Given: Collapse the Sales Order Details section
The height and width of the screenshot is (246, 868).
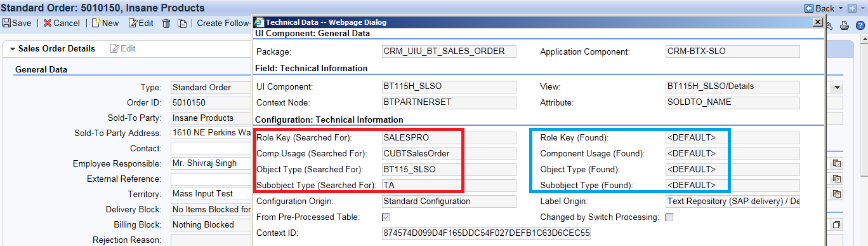Looking at the screenshot, I should click(12, 48).
